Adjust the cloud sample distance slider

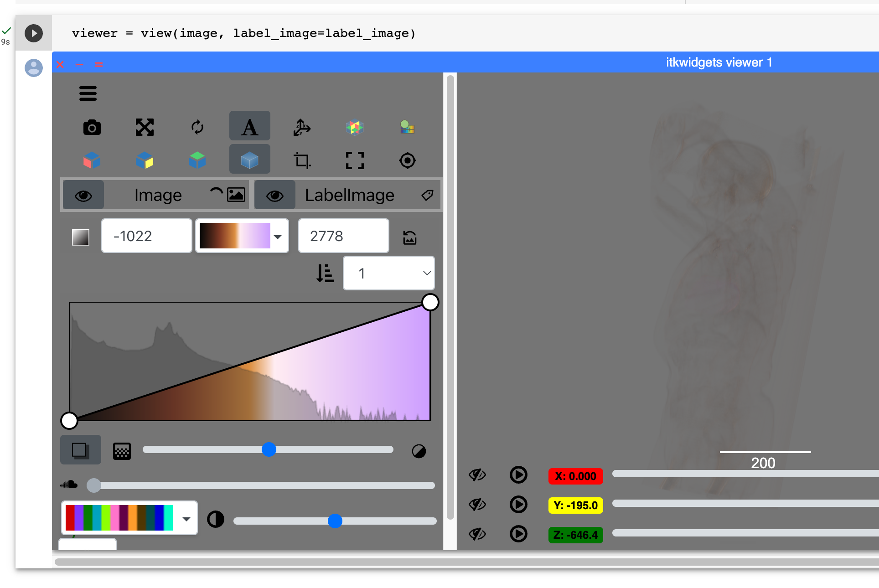[x=261, y=485]
